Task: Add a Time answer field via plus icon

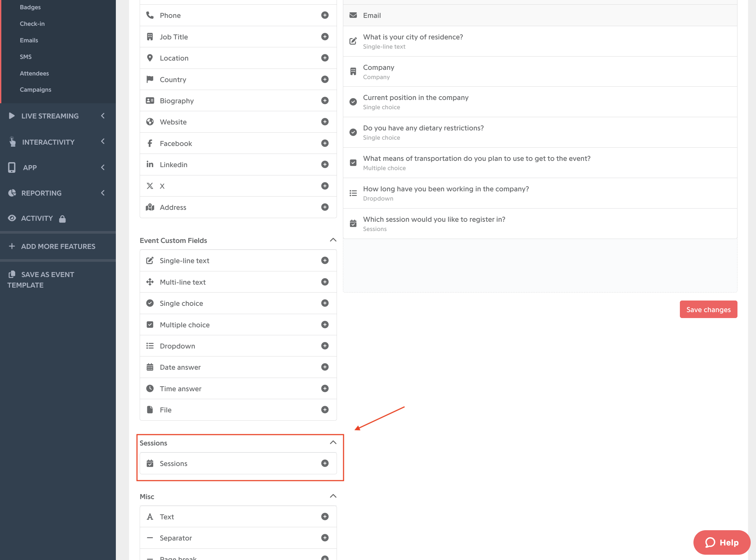Action: coord(325,389)
